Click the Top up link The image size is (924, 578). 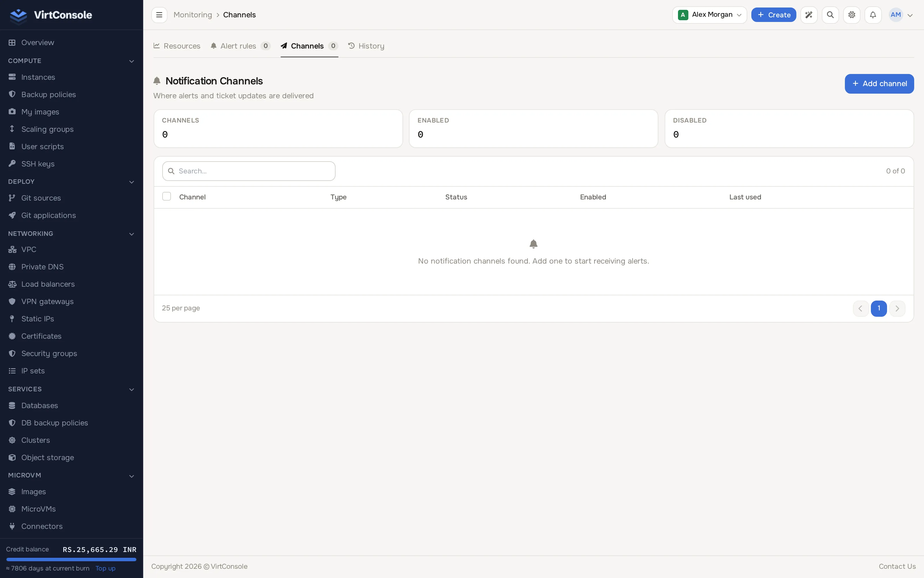(105, 568)
